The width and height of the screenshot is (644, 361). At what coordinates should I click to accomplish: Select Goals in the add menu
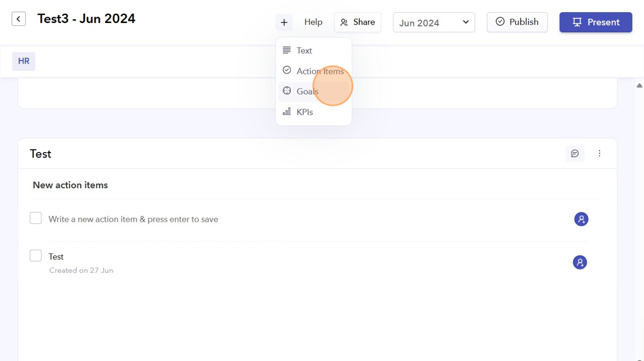pyautogui.click(x=314, y=92)
